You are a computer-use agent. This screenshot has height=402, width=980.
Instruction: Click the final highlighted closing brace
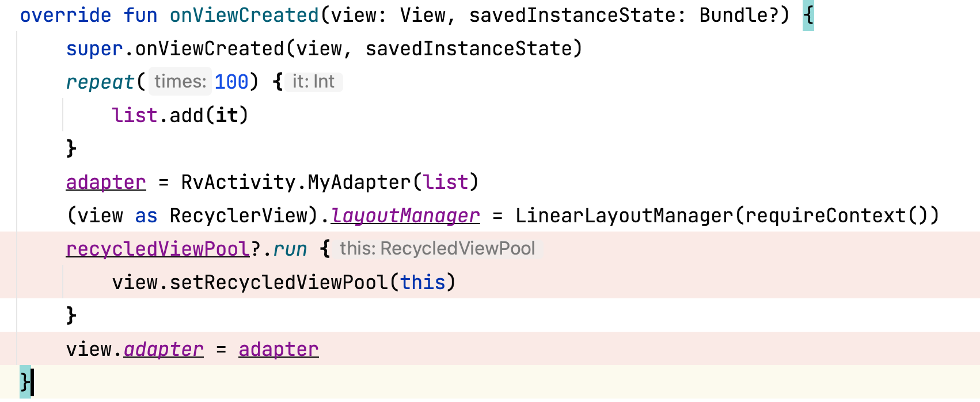[x=25, y=382]
